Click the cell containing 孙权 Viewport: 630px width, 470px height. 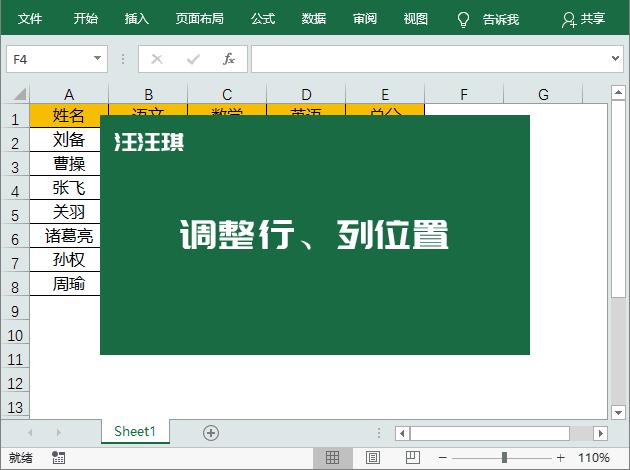click(x=65, y=260)
